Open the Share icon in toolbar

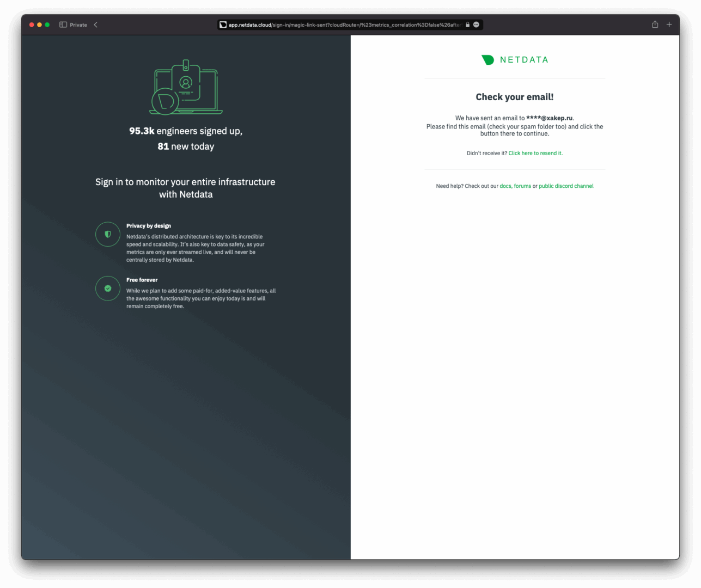coord(655,24)
